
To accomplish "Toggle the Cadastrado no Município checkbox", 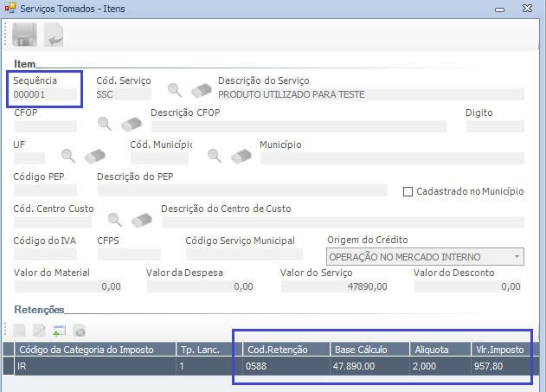I will (x=409, y=190).
